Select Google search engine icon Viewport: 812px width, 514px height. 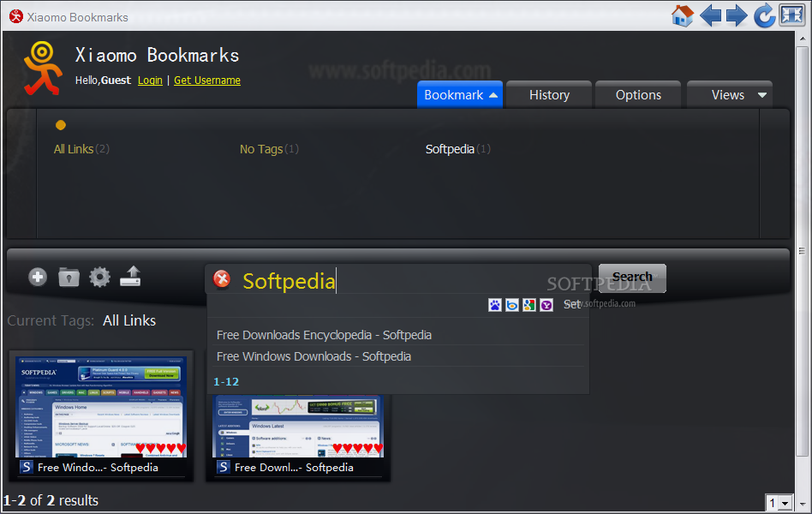(x=529, y=305)
